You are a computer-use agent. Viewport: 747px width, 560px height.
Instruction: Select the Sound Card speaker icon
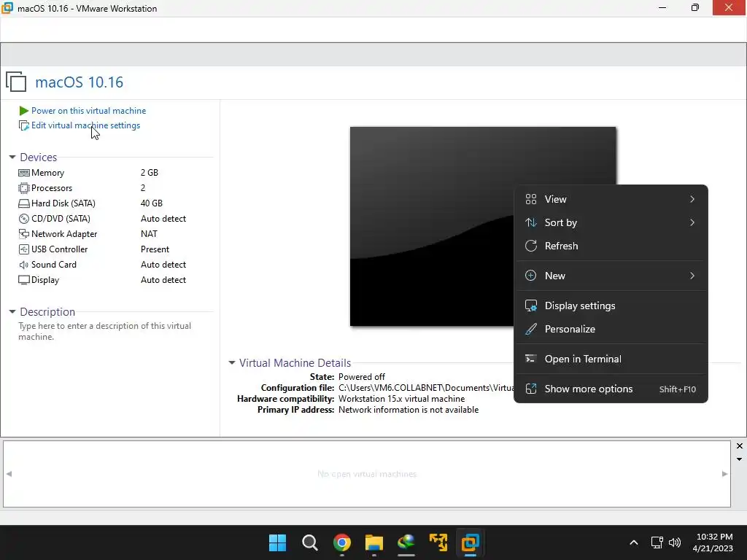click(24, 265)
